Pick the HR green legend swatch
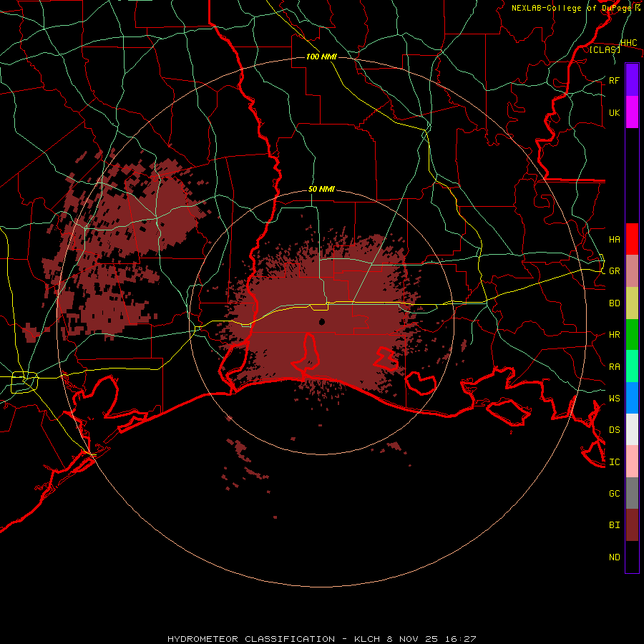Viewport: 644px width, 644px height. pos(632,335)
